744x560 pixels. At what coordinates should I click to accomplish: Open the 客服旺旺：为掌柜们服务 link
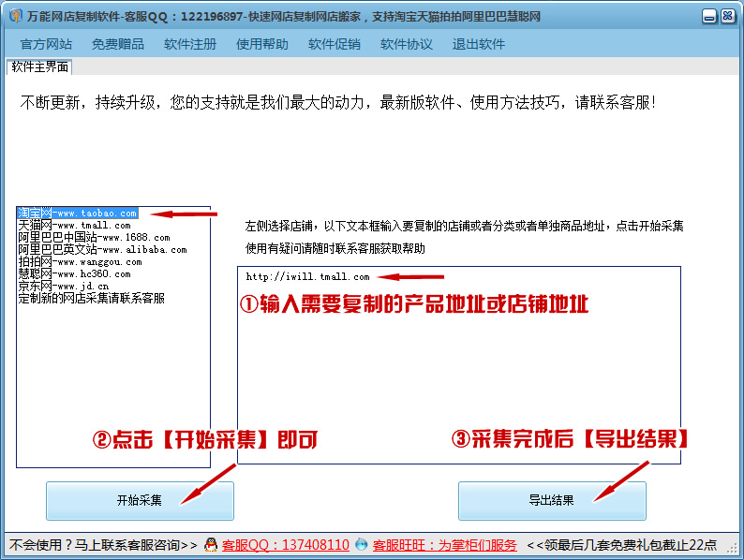[444, 545]
